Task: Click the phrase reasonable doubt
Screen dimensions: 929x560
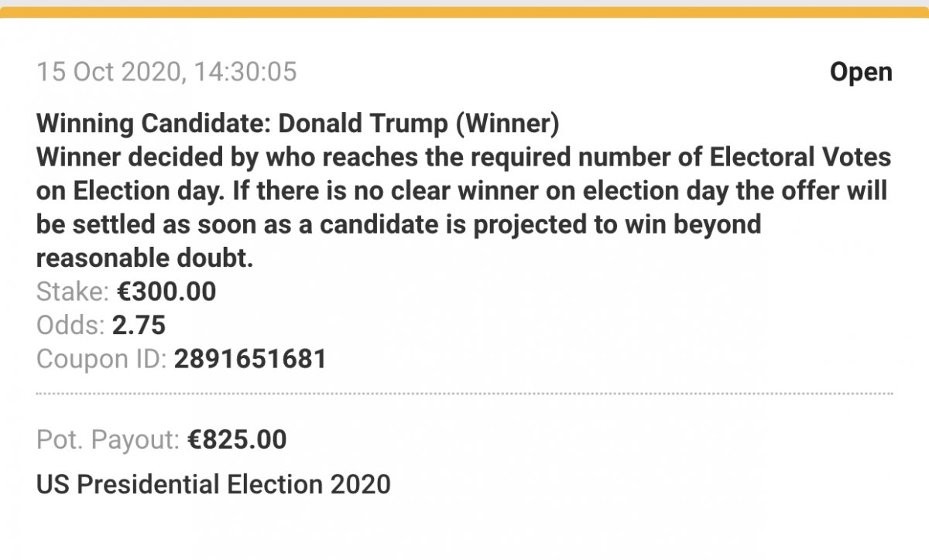Action: 145,259
